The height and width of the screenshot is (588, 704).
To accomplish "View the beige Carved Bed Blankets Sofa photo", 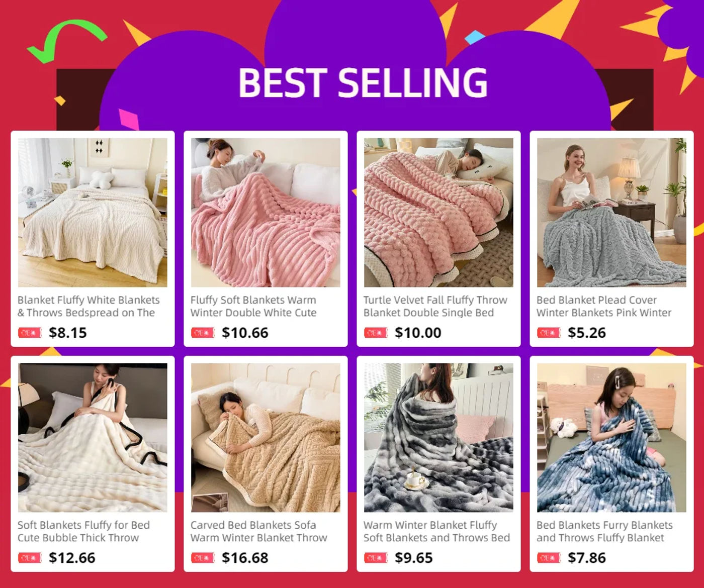I will [266, 438].
